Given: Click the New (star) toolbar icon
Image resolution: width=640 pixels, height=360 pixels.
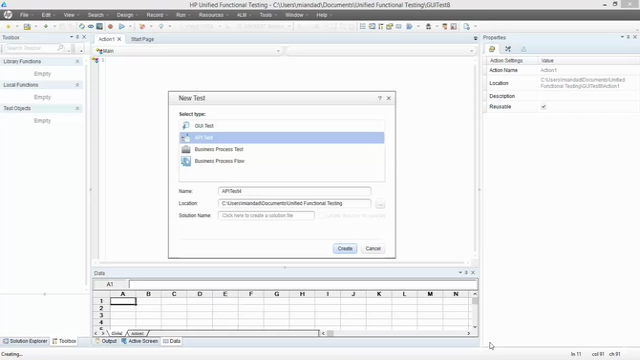Looking at the screenshot, I should click(x=8, y=27).
